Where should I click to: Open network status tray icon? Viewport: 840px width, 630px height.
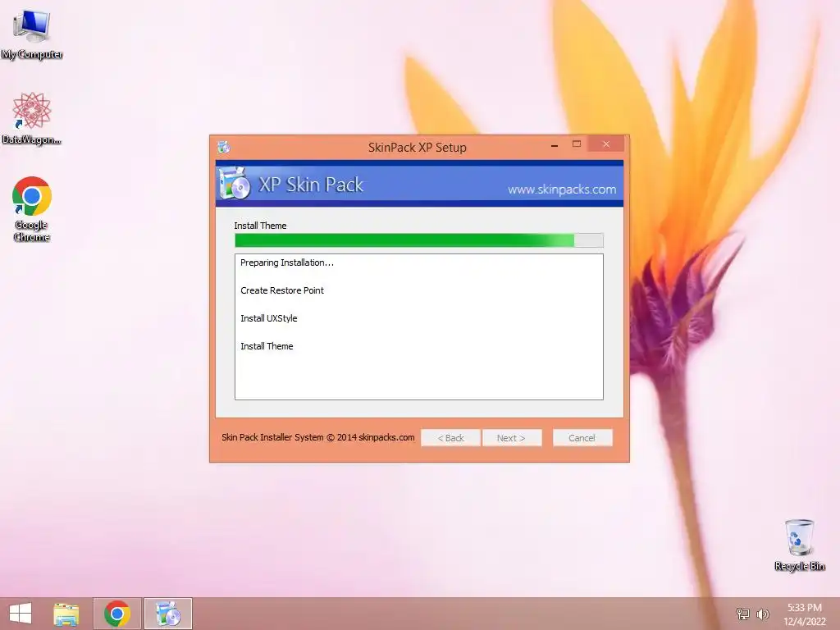pyautogui.click(x=742, y=614)
